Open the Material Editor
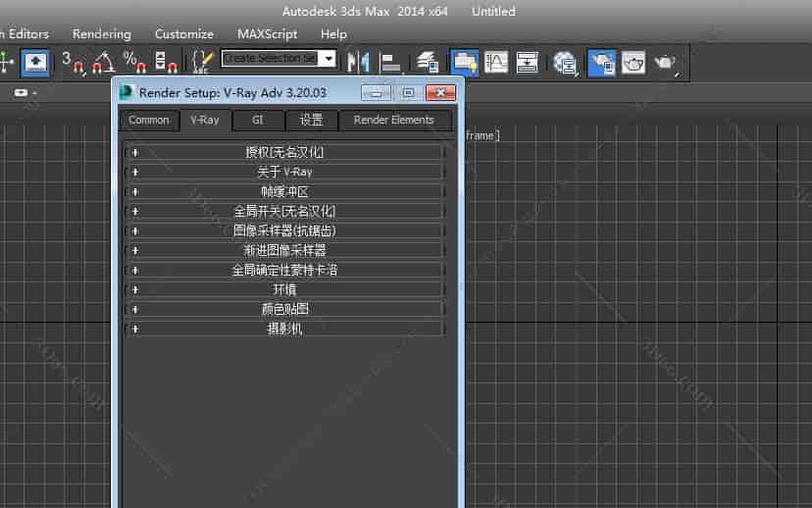Viewport: 812px width, 508px height. click(564, 62)
